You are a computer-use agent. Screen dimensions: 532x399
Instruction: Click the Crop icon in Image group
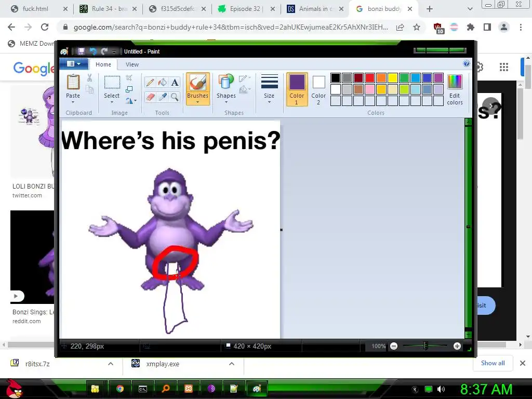click(x=129, y=78)
